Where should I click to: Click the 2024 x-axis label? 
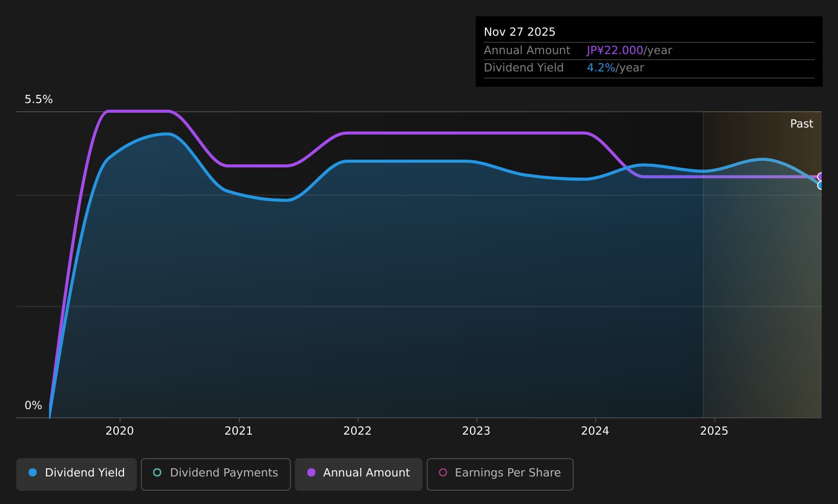[x=595, y=431]
